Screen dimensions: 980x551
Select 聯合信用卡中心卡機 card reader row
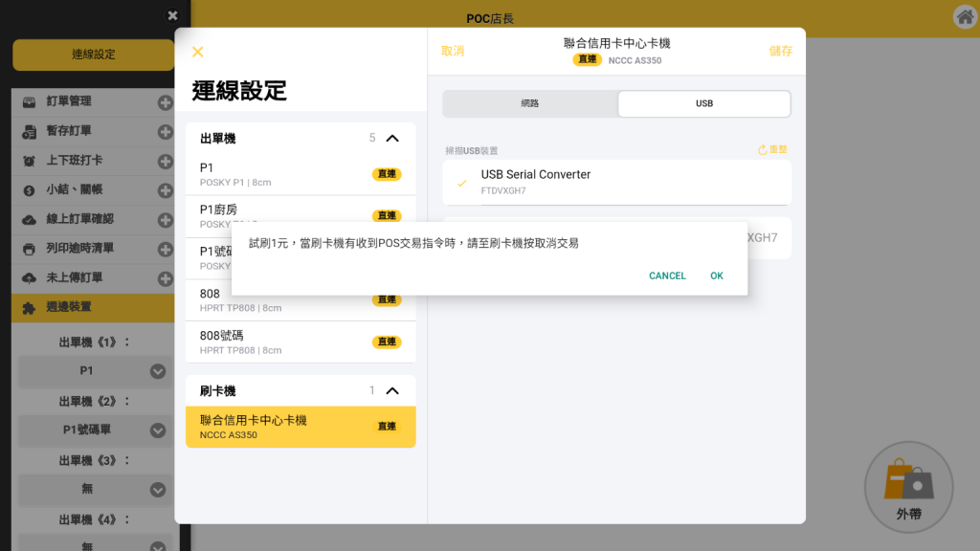click(301, 427)
